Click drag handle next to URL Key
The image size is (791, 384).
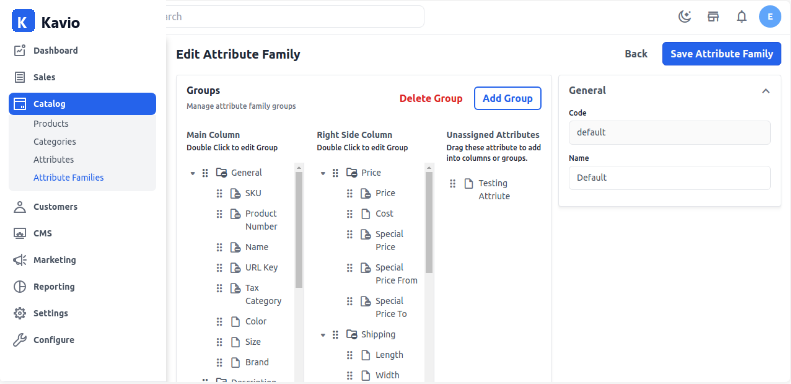[x=219, y=267]
